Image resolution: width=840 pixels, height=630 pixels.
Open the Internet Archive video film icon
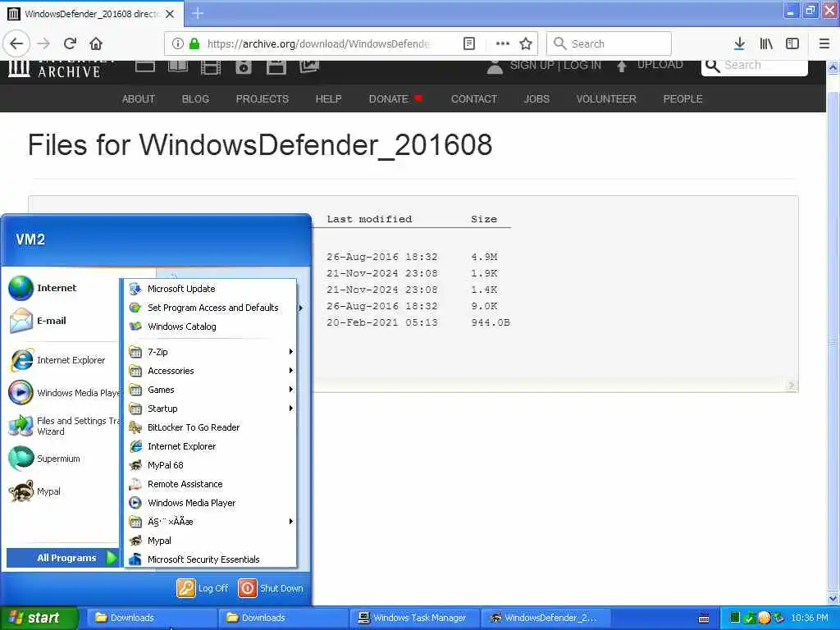[x=211, y=67]
